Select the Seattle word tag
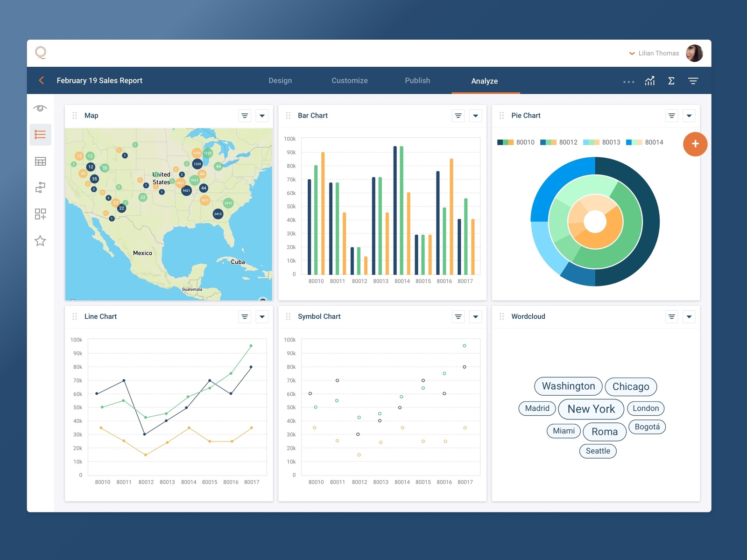747x560 pixels. pyautogui.click(x=598, y=451)
